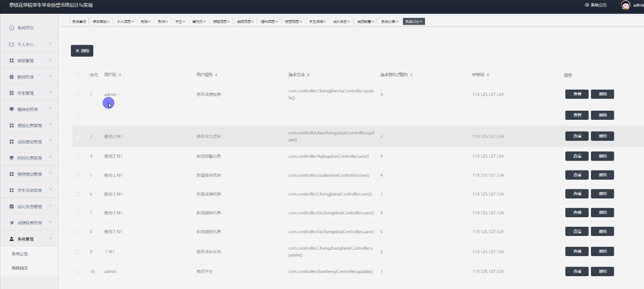The image size is (644, 289).
Task: Click 查看 on the first admin log entry
Action: coord(577,94)
